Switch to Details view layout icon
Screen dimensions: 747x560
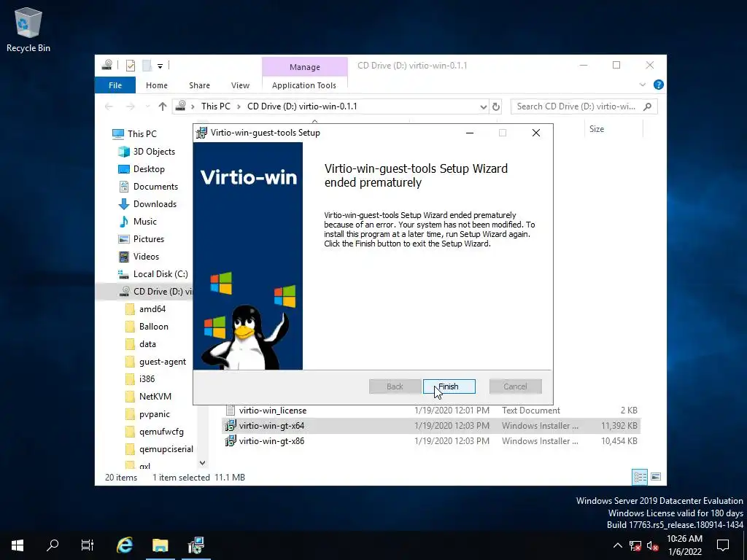click(x=640, y=477)
